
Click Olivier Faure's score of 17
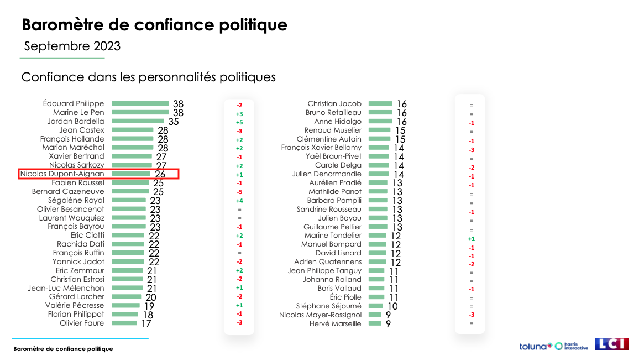pyautogui.click(x=145, y=323)
